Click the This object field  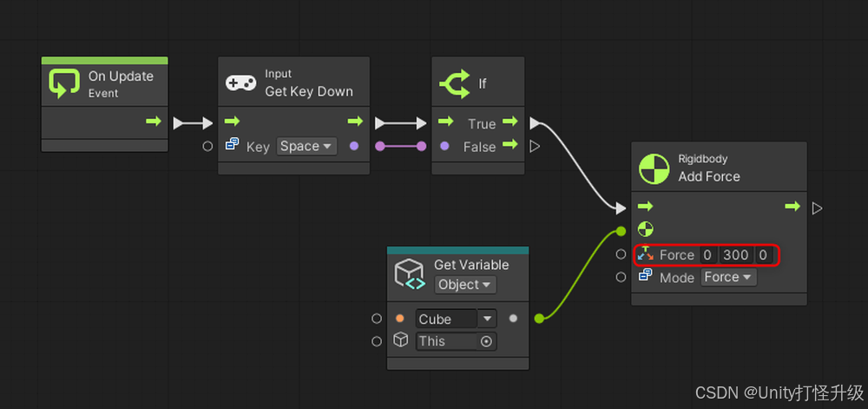[x=457, y=341]
